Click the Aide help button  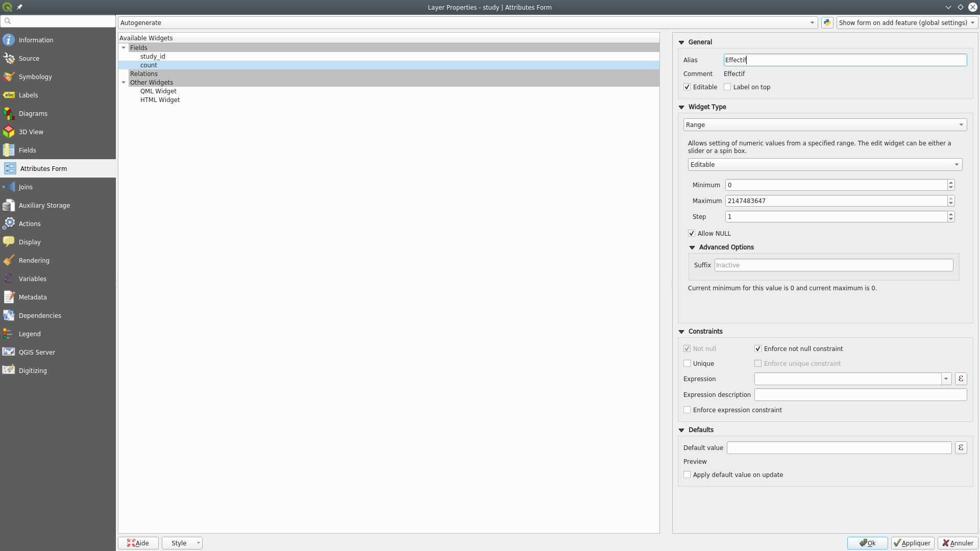tap(138, 543)
